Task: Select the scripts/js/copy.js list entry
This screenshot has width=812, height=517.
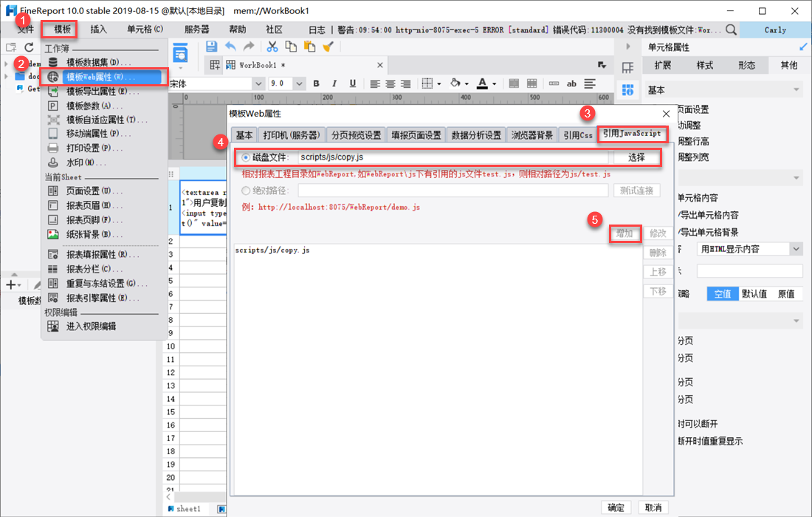Action: point(272,250)
